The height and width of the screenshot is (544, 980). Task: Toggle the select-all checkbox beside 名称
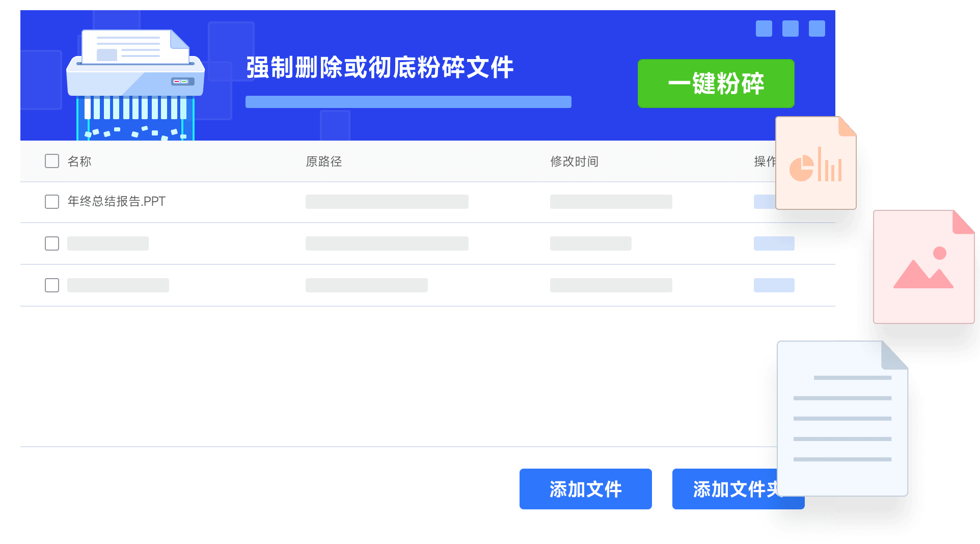pyautogui.click(x=52, y=161)
